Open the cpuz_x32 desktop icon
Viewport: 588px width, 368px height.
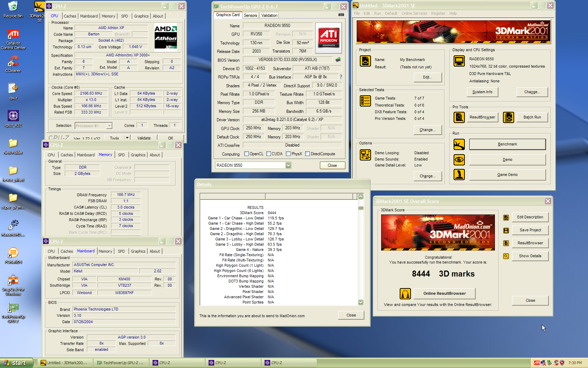click(13, 118)
